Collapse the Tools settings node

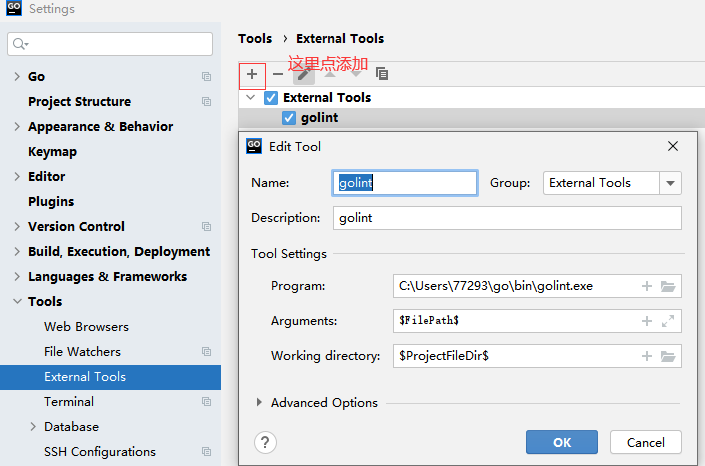[x=17, y=301]
